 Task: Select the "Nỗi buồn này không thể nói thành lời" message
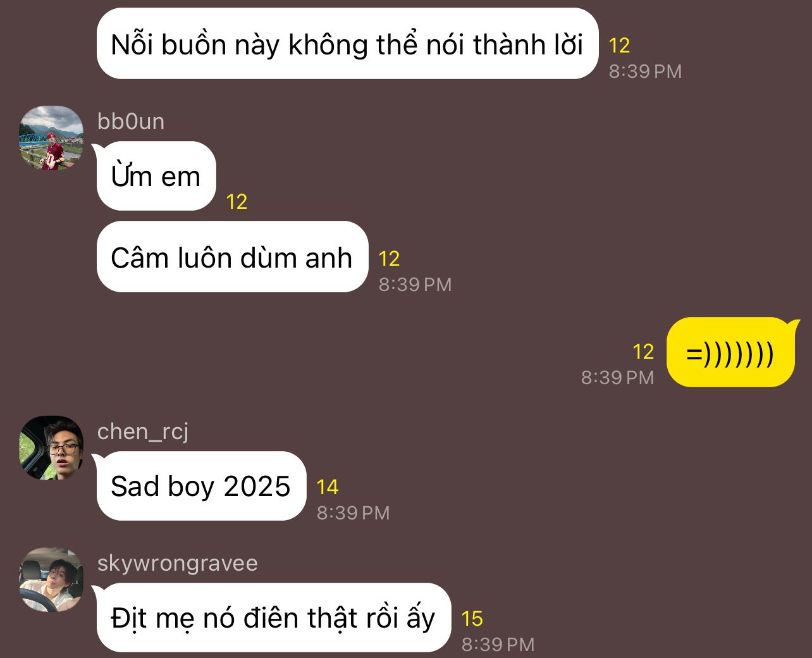[x=347, y=44]
